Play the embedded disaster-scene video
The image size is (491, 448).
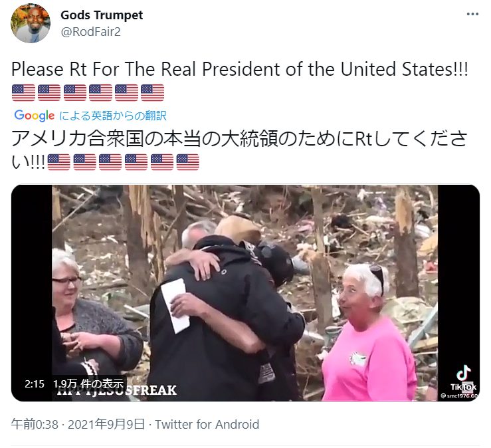[x=245, y=293]
